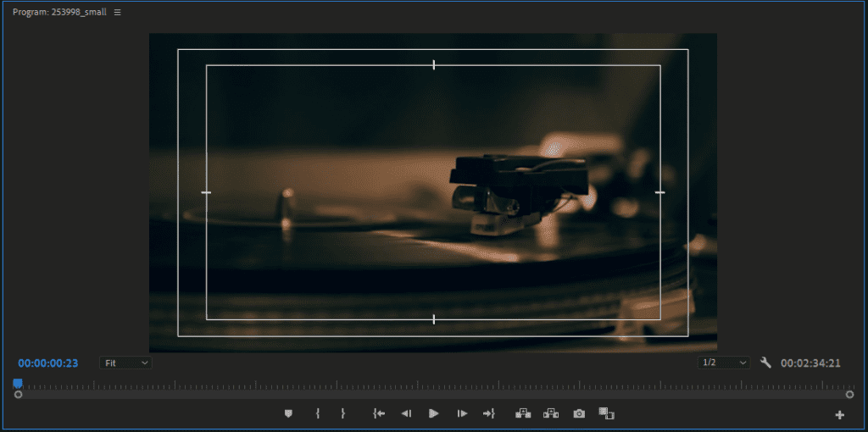
Task: Click the blue playhead on the time ruler
Action: [x=18, y=384]
